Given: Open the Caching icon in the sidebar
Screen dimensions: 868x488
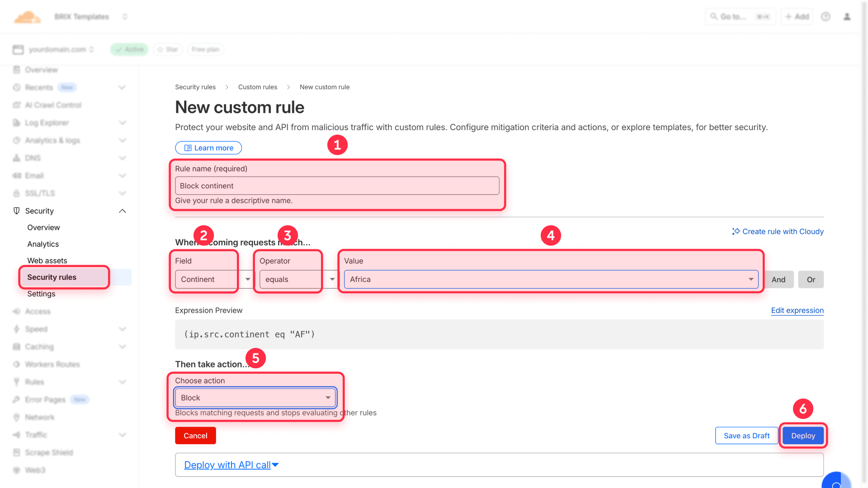Looking at the screenshot, I should (16, 347).
